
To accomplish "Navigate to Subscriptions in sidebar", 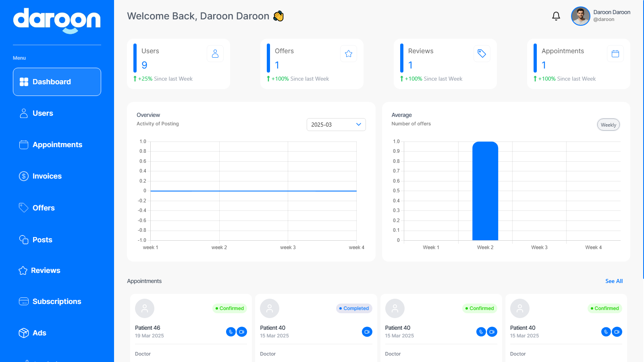I will tap(56, 302).
